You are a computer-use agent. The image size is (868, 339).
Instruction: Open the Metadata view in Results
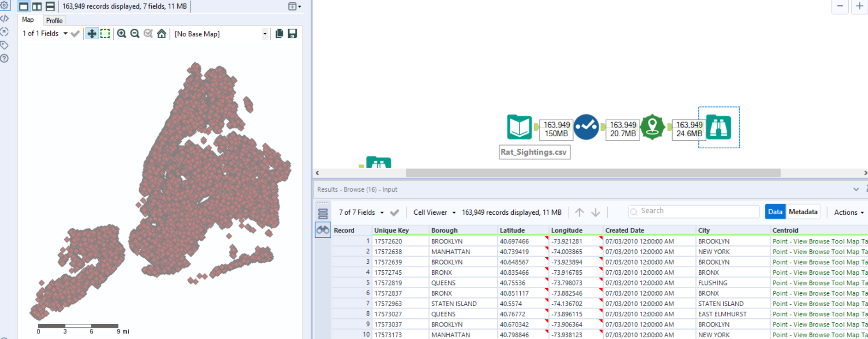(803, 212)
